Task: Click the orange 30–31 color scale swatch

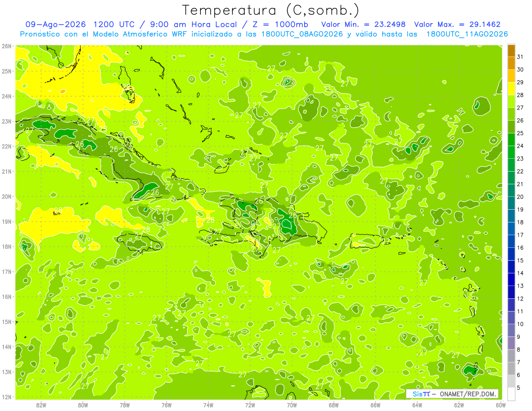Action: [x=511, y=63]
